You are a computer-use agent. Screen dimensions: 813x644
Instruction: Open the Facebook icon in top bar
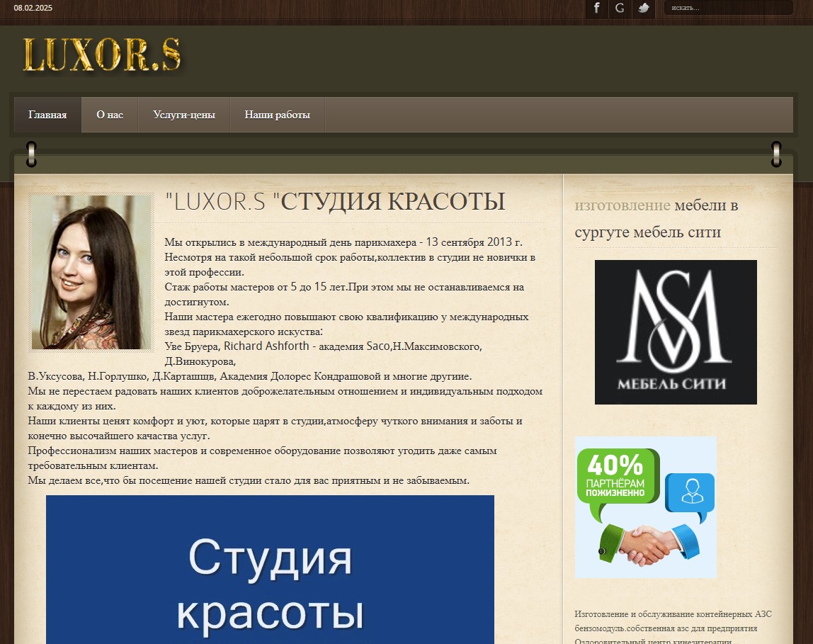click(x=597, y=9)
